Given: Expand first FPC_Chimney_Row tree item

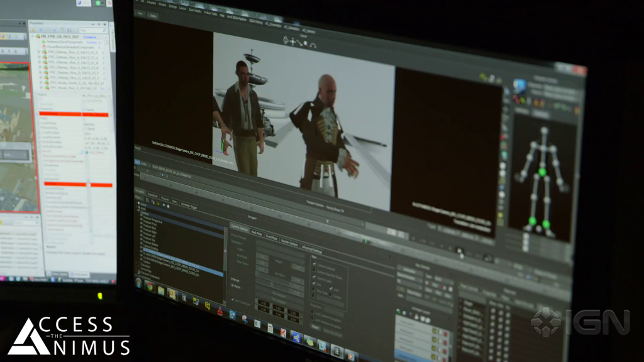Looking at the screenshot, I should pos(39,51).
